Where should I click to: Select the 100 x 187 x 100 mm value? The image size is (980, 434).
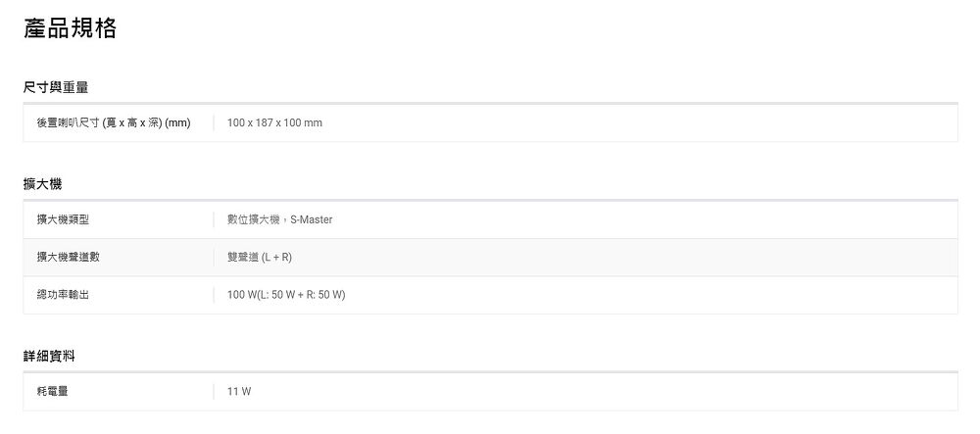(x=274, y=123)
